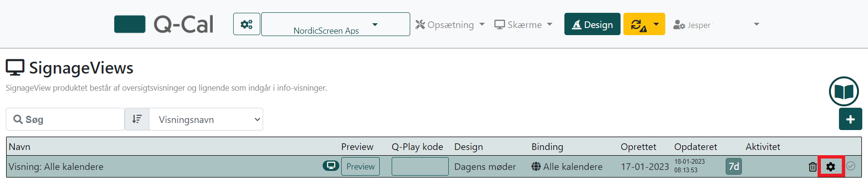This screenshot has width=868, height=187.
Task: Open the Skærme menu
Action: click(523, 25)
